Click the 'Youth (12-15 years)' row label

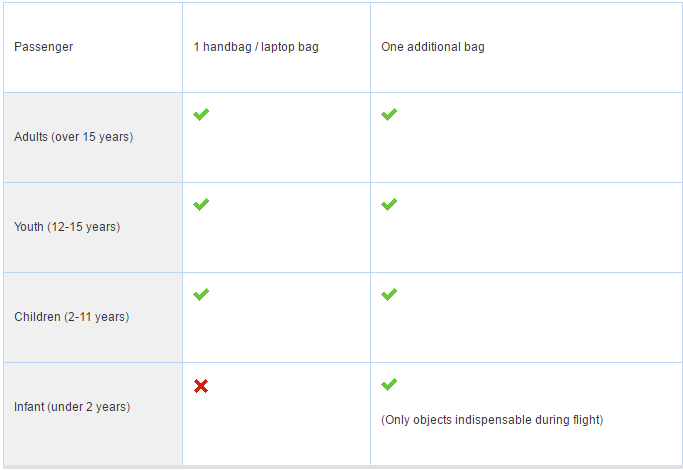point(67,227)
